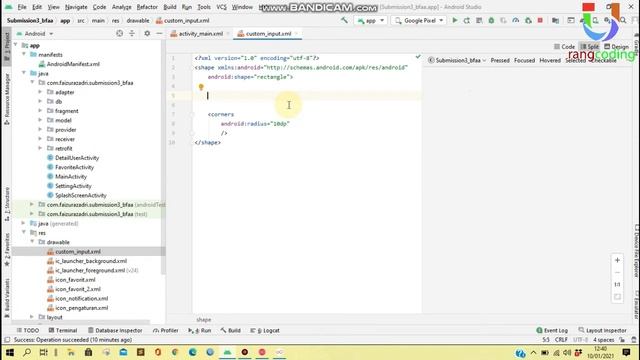Set preview zoom to 1:1
640x360 pixels.
point(617,284)
